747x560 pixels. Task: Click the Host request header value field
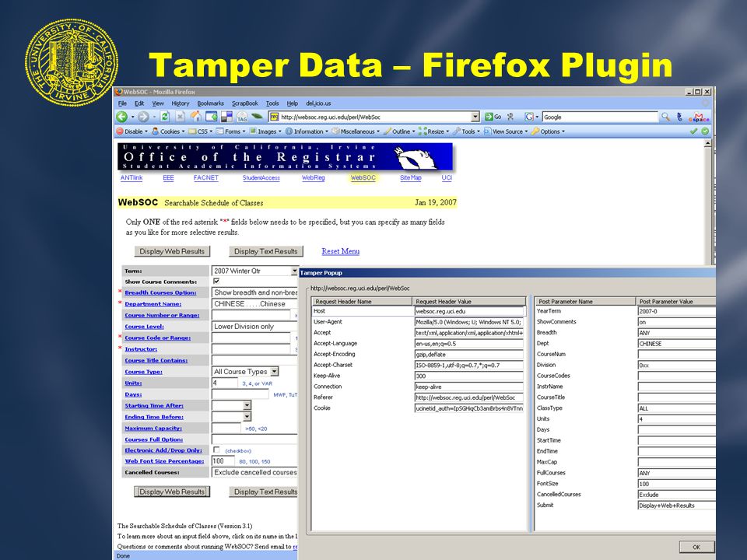[469, 311]
